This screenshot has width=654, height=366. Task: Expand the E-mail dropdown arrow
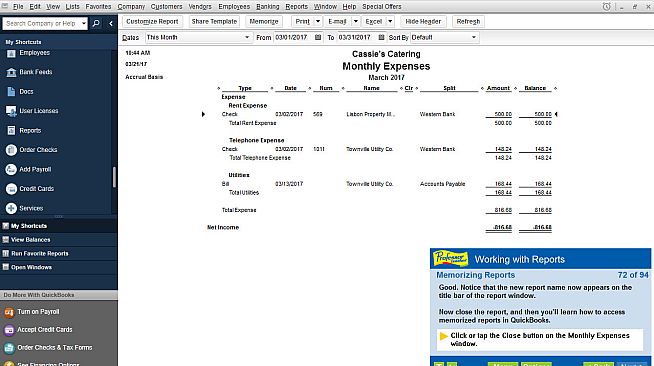tap(356, 21)
